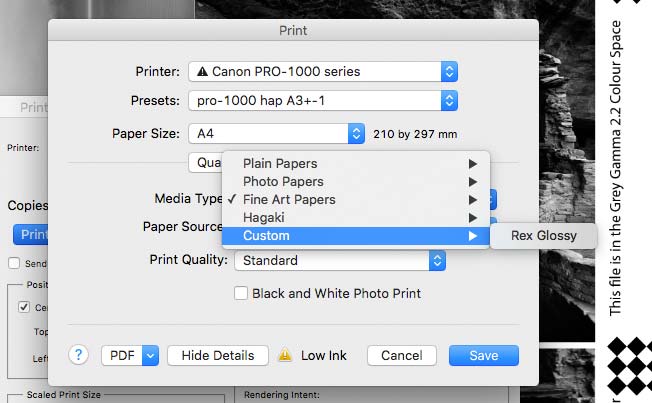Click the Rendering Intent label in background window
Image resolution: width=652 pixels, height=403 pixels.
[282, 395]
